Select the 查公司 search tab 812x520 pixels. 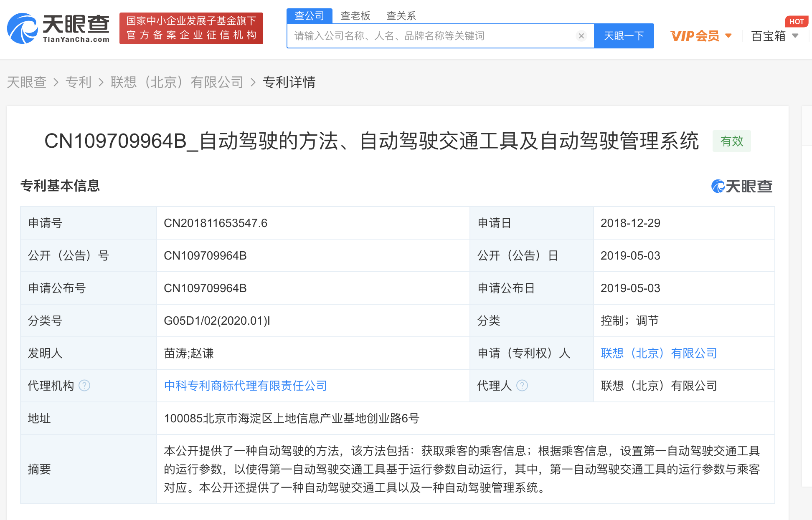(310, 16)
